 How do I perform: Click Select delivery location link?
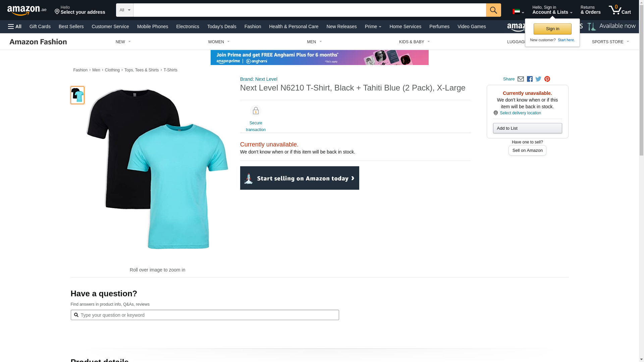point(520,113)
